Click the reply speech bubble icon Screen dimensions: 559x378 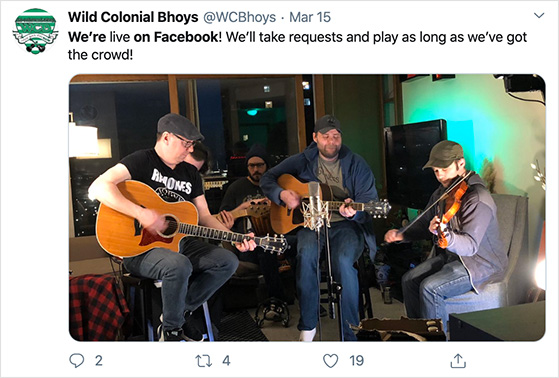[77, 361]
